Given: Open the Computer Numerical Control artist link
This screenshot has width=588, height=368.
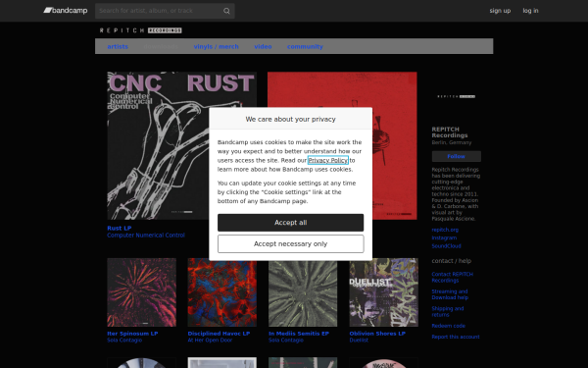Looking at the screenshot, I should pyautogui.click(x=146, y=236).
